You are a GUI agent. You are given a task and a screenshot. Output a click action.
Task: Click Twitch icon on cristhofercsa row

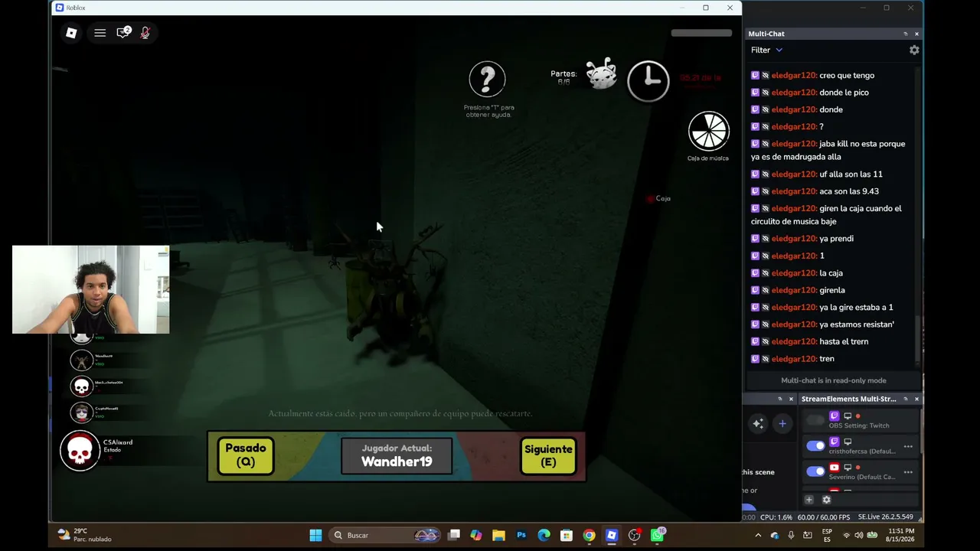(x=835, y=442)
